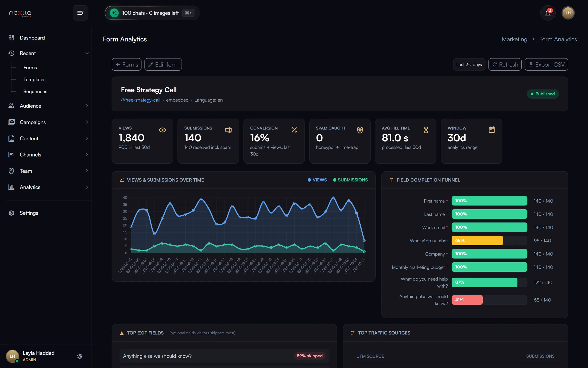Click the 100 chats 0 images left pill
The height and width of the screenshot is (368, 588).
[x=152, y=13]
